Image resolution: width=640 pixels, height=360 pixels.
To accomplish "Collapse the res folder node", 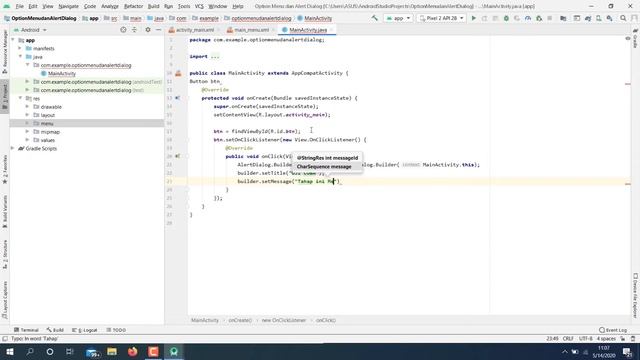I will 20,98.
